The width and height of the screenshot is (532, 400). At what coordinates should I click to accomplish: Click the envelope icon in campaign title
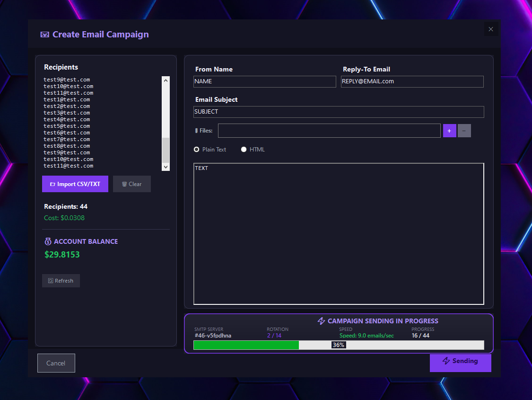click(45, 35)
